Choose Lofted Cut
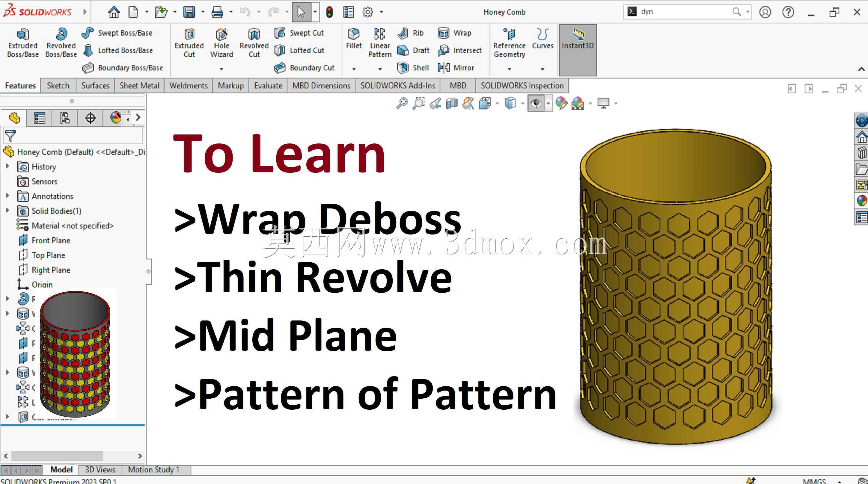The height and width of the screenshot is (484, 868). [x=299, y=50]
